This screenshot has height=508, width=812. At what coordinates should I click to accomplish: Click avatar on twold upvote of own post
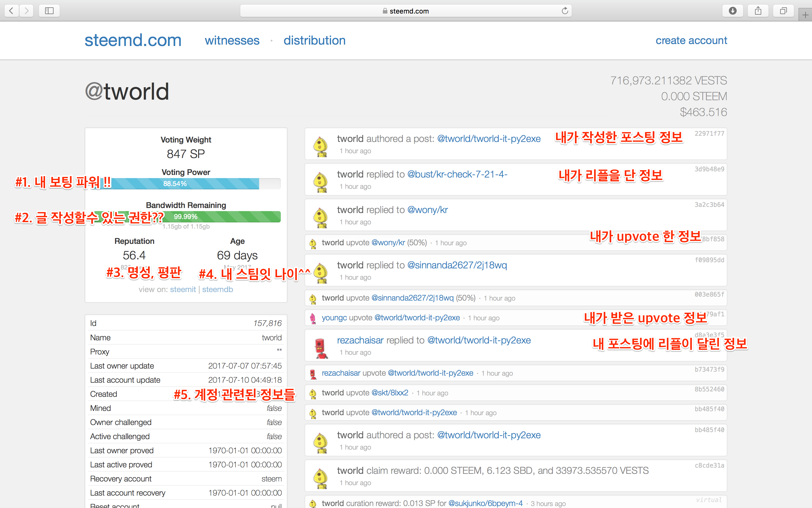tap(313, 413)
